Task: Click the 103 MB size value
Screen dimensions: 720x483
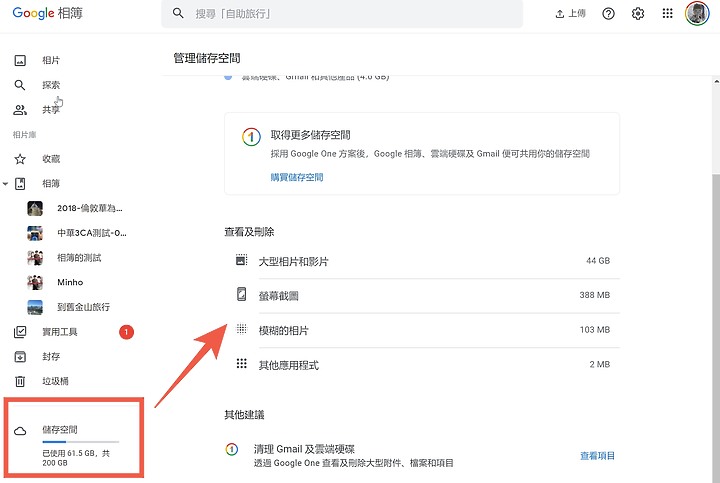Action: click(x=595, y=330)
